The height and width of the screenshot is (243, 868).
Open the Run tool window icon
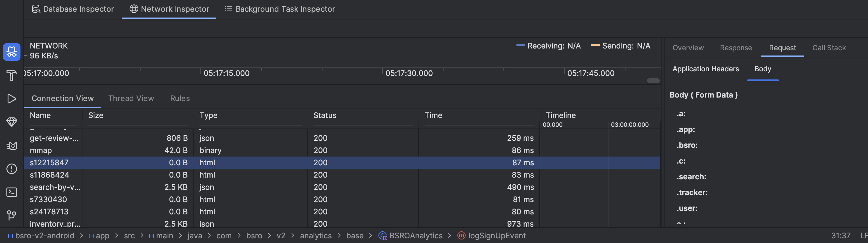pos(11,99)
